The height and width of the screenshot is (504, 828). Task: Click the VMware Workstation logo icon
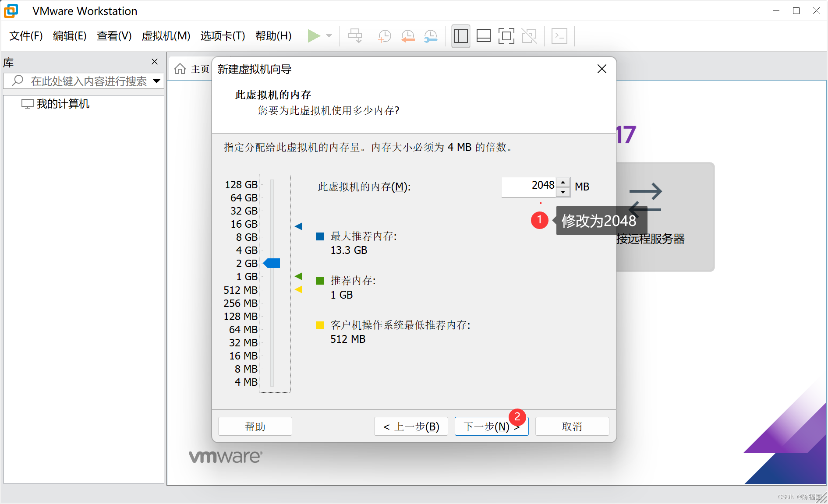[11, 11]
